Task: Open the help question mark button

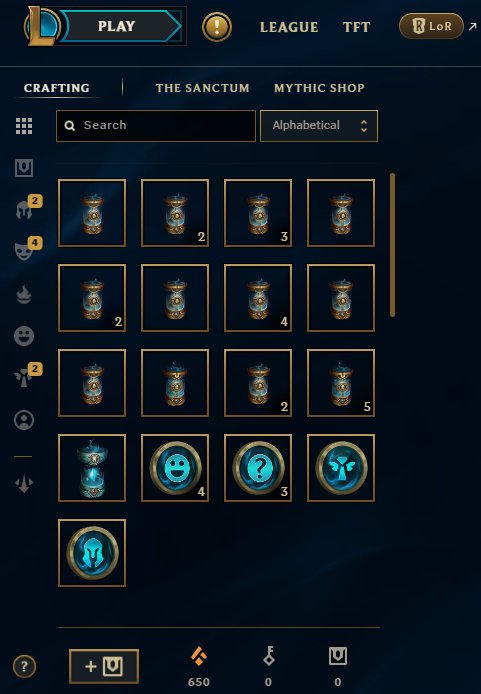Action: pyautogui.click(x=24, y=666)
